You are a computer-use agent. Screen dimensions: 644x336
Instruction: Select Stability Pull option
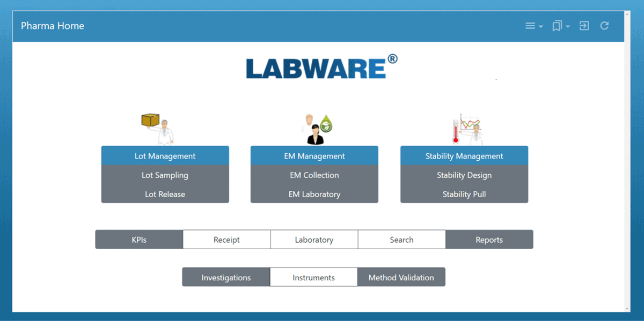pos(464,194)
